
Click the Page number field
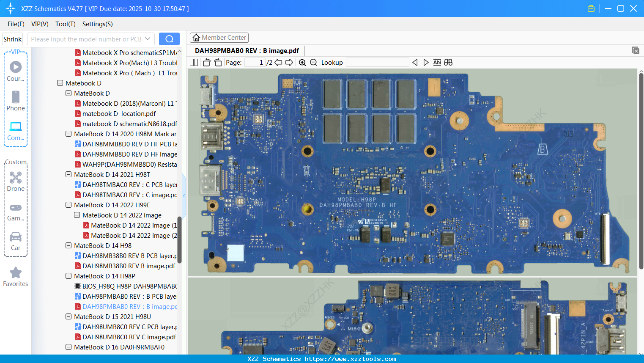pos(255,63)
